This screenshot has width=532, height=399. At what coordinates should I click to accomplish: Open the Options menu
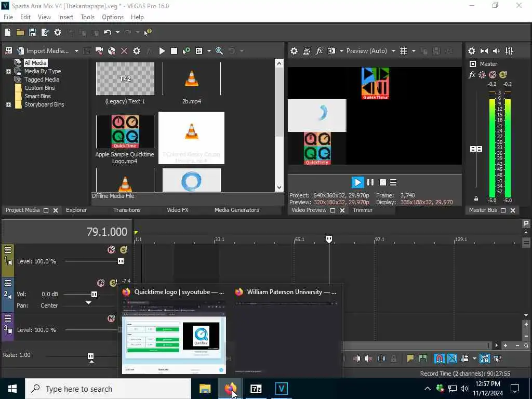click(113, 17)
